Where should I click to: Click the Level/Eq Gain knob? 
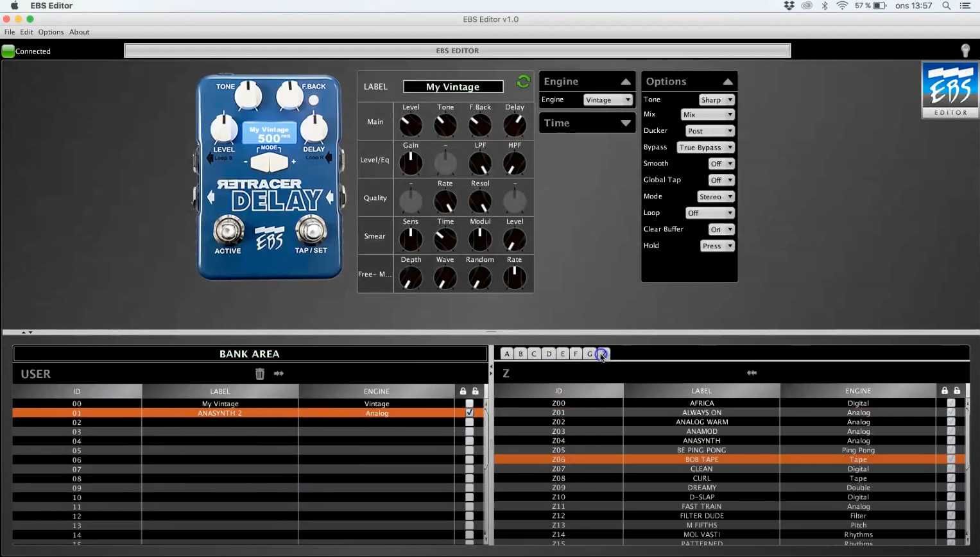(411, 164)
